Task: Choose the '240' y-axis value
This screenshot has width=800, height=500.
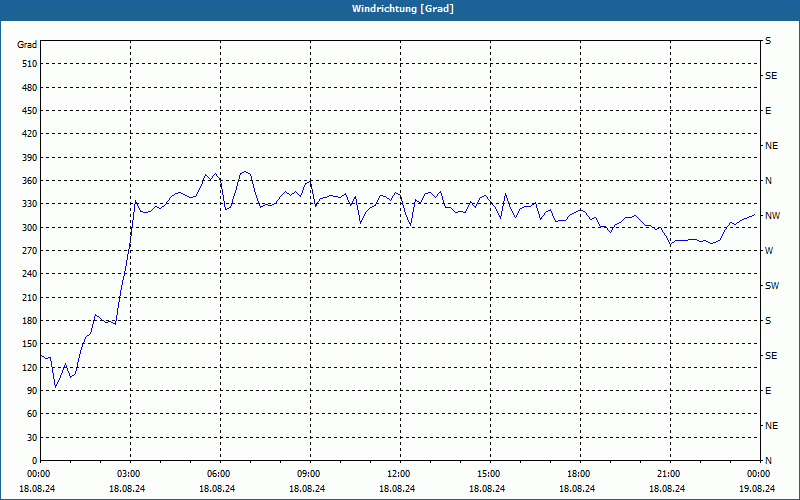Action: coord(30,274)
